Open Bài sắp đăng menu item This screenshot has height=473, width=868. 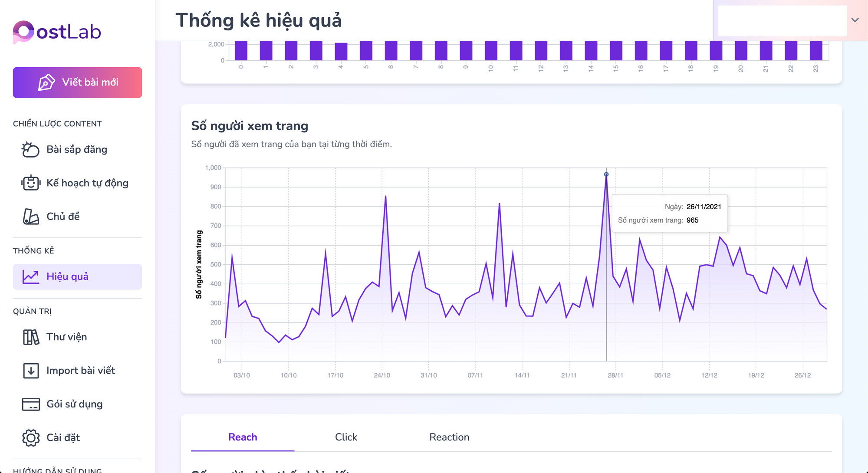[x=77, y=149]
